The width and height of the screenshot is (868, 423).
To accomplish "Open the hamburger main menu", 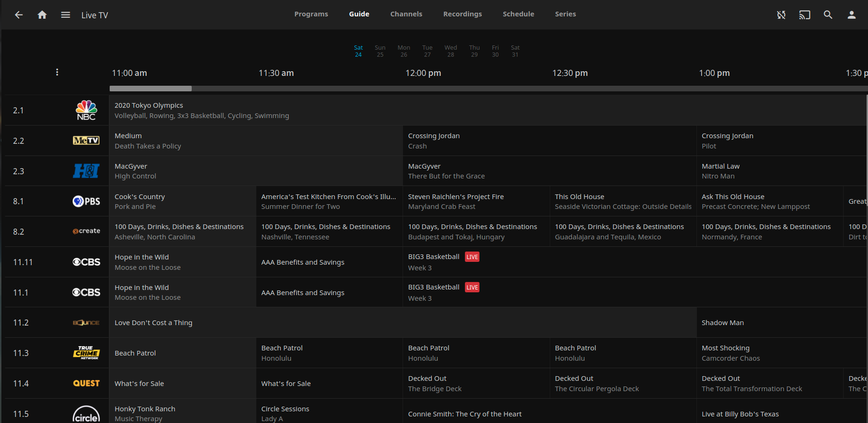I will (66, 15).
